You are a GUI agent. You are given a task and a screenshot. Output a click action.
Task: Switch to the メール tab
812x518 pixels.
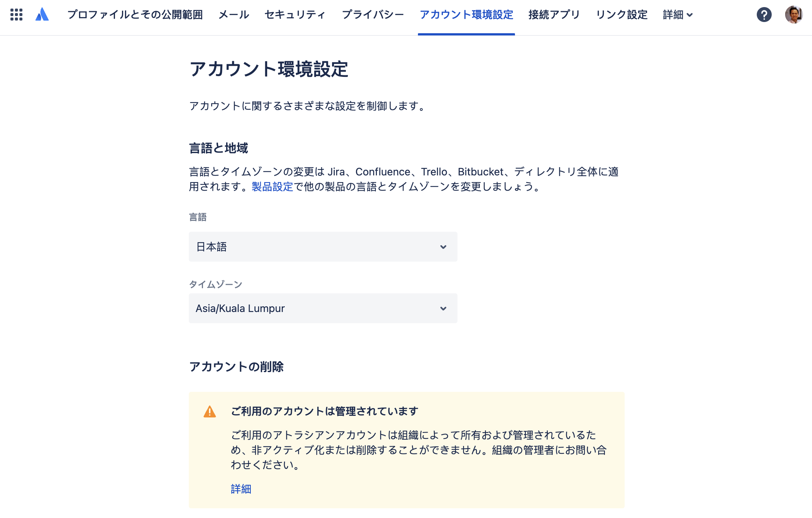pos(234,15)
